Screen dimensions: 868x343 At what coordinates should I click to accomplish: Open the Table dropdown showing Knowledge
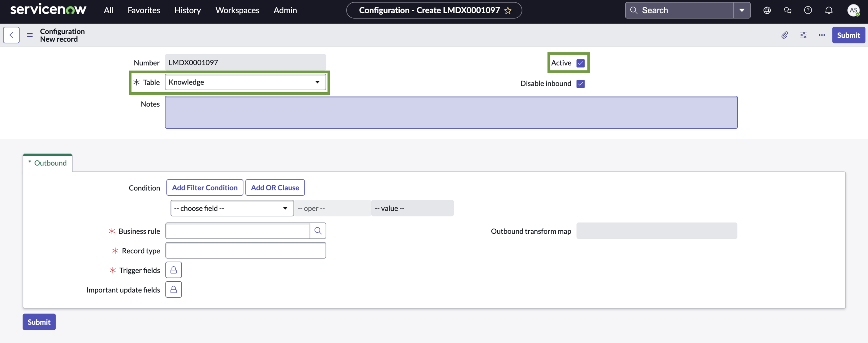tap(317, 82)
